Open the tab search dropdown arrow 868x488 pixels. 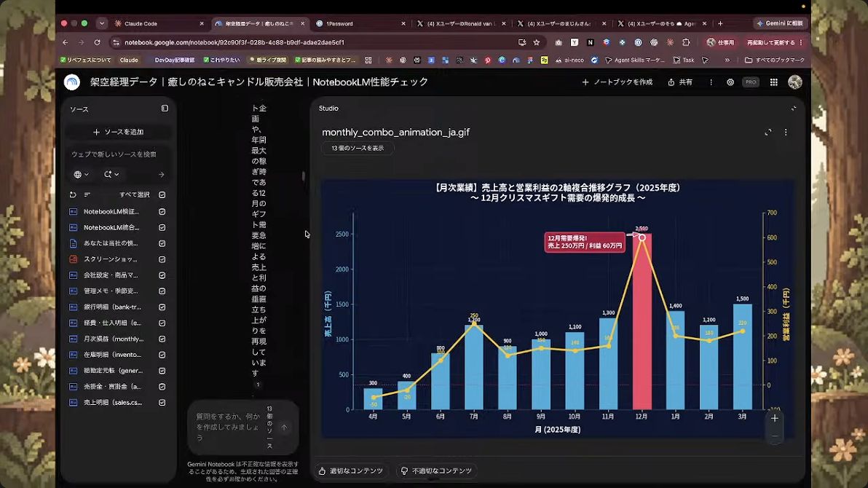tap(101, 24)
